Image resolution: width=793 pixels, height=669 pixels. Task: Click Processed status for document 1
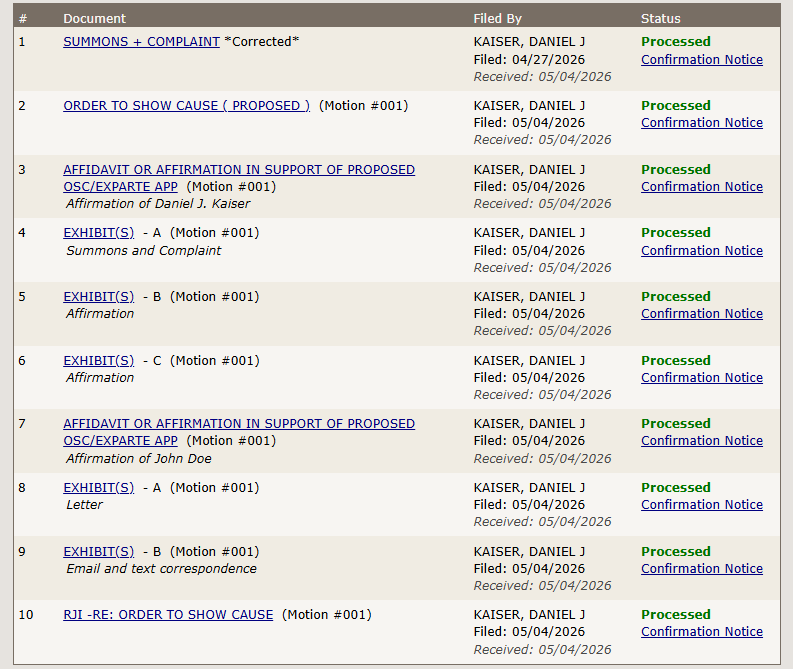[676, 41]
